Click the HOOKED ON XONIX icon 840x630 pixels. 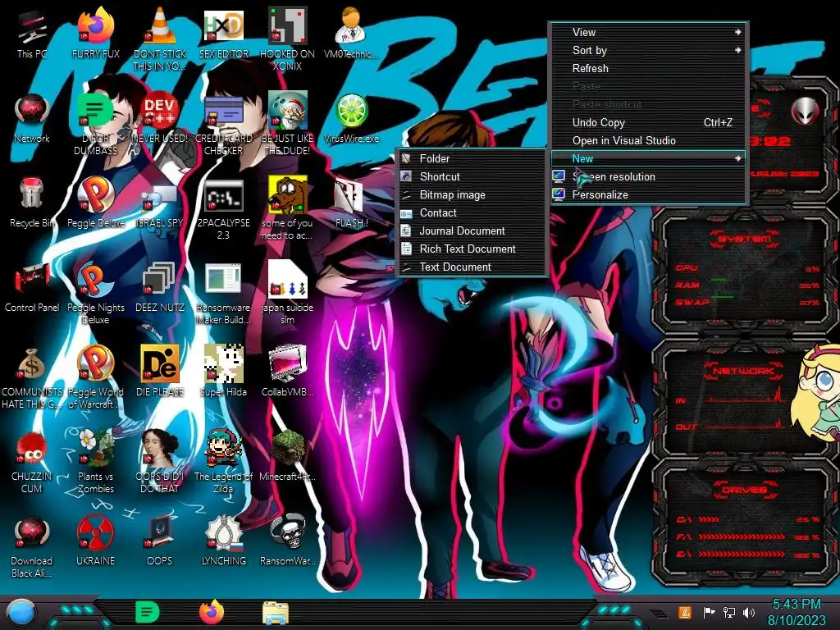(x=287, y=39)
